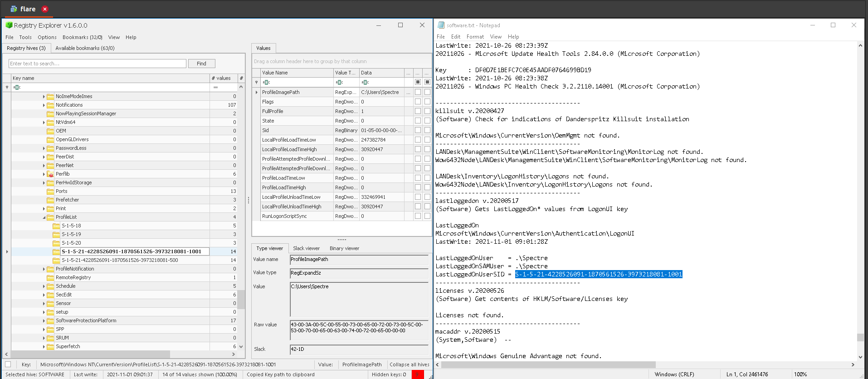Toggle the last checkbox in LocalProfileLoadTimeLow row
This screenshot has width=868, height=379.
(x=427, y=140)
